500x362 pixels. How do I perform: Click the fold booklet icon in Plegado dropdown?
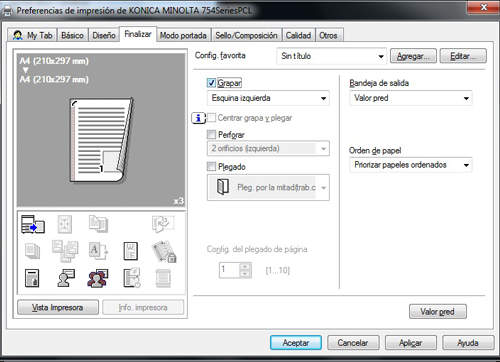tap(223, 187)
